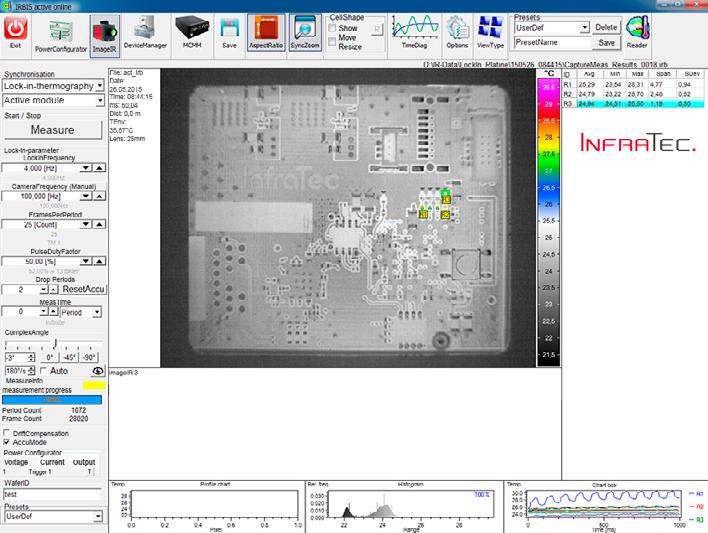Open the Active module dropdown
Screen dimensions: 708x533
pos(99,100)
